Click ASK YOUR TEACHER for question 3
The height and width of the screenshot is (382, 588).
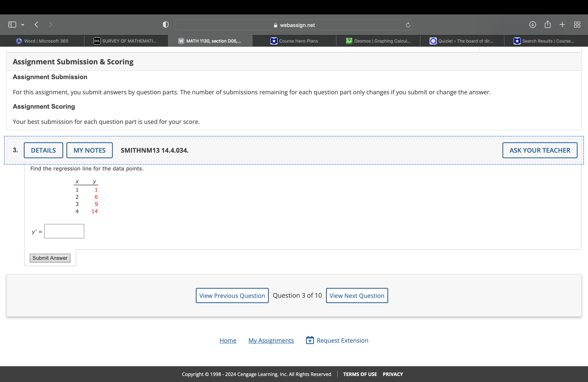(x=539, y=150)
